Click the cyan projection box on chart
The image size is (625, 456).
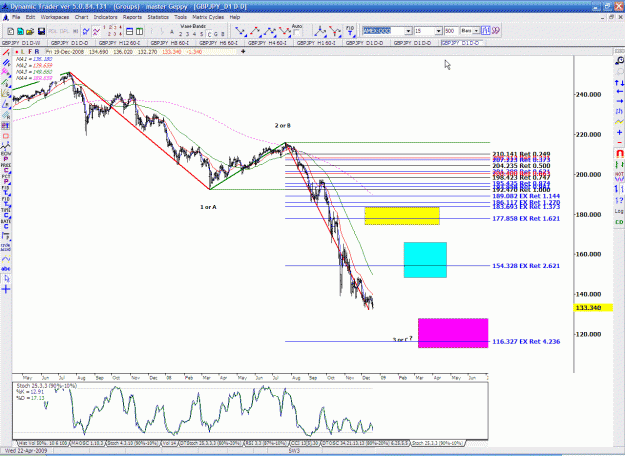click(x=425, y=260)
